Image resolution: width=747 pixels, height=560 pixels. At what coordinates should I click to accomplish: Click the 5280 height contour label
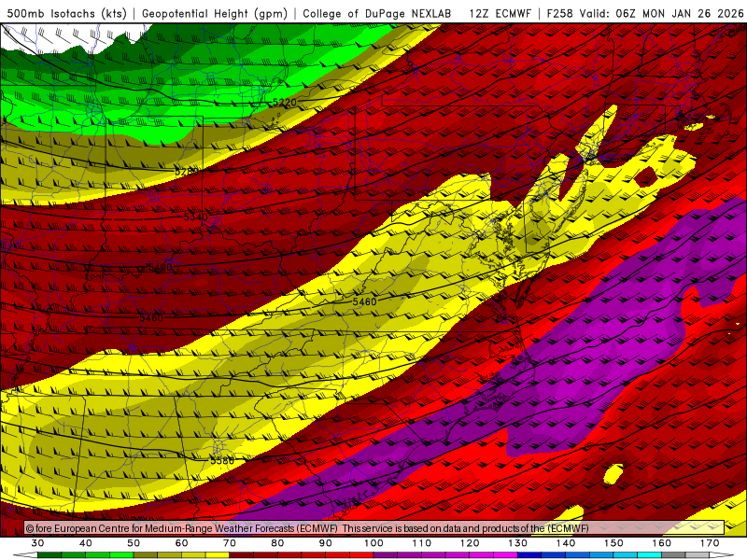click(x=187, y=171)
